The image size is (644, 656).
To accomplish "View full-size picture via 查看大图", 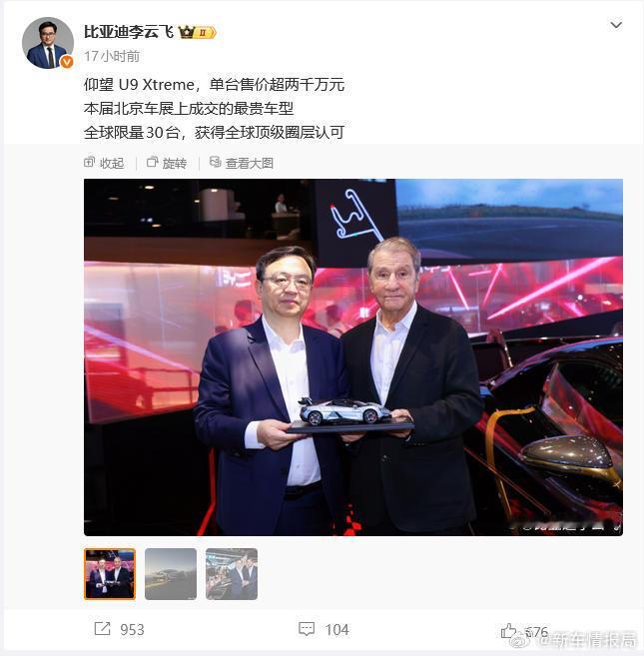I will [x=249, y=163].
